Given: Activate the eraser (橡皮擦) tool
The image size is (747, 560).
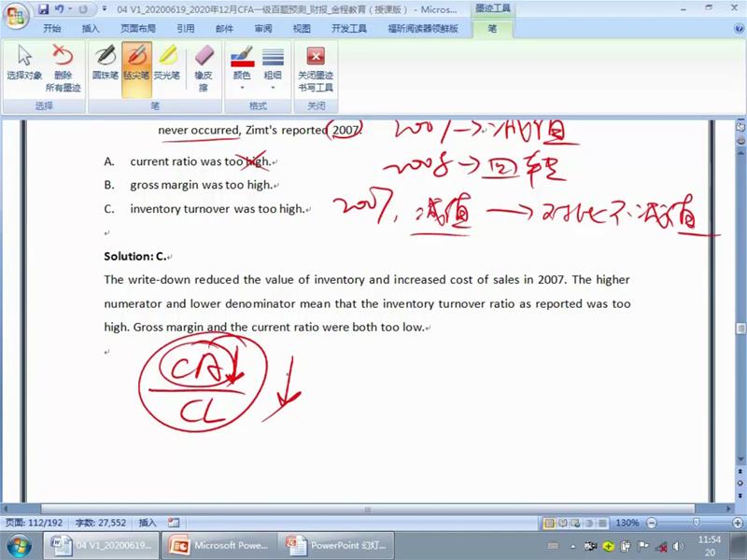Looking at the screenshot, I should [x=203, y=68].
